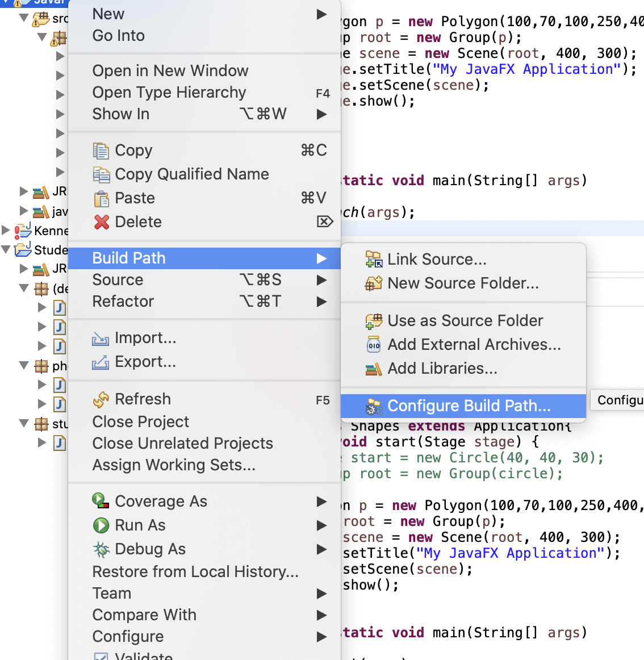This screenshot has width=644, height=660.
Task: Collapse the (de default package node
Action: coord(24,289)
